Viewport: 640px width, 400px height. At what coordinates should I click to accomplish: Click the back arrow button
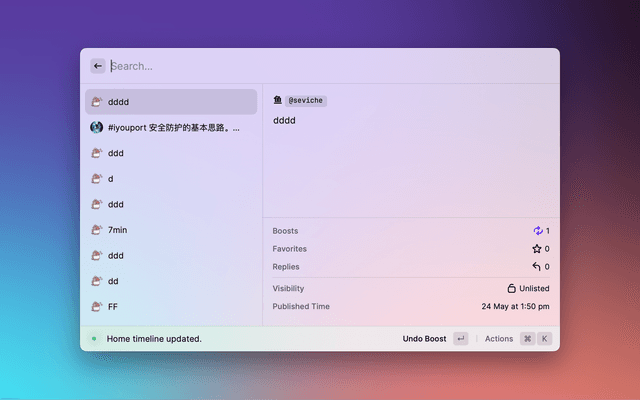click(x=98, y=66)
